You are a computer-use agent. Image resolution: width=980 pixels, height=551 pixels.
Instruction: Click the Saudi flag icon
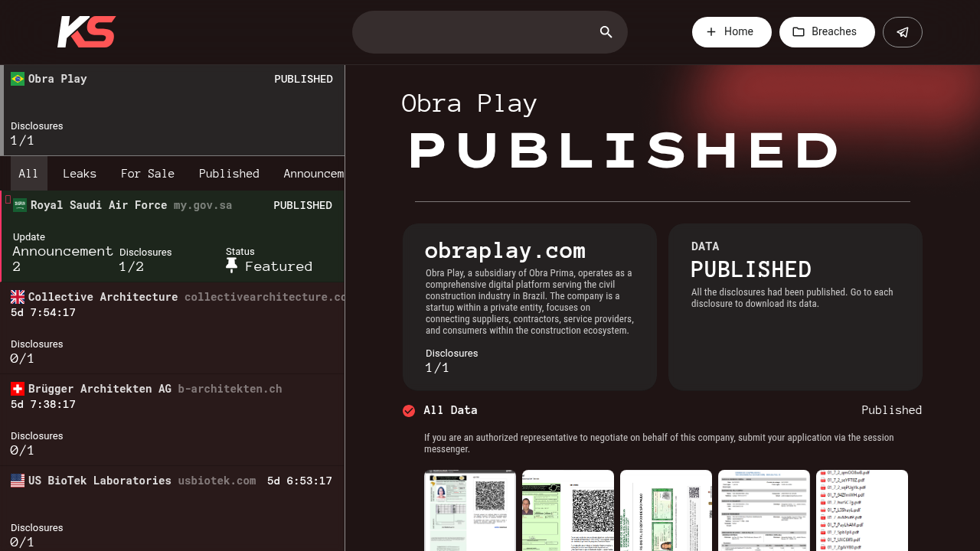tap(20, 205)
